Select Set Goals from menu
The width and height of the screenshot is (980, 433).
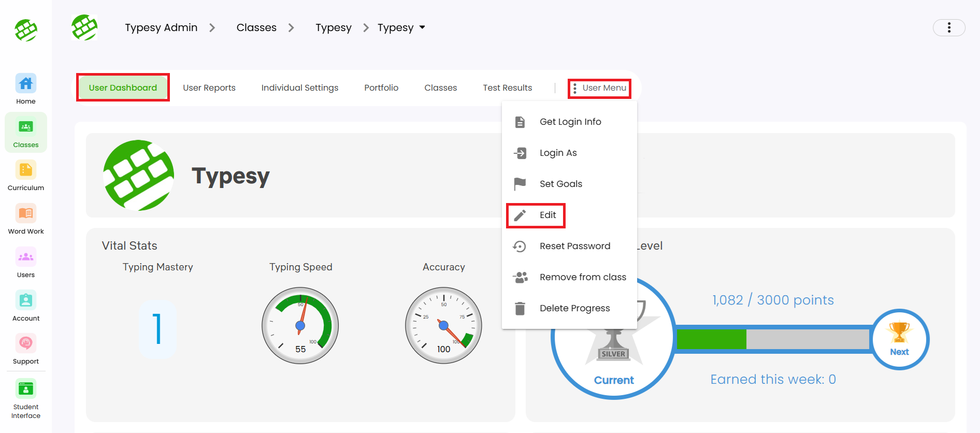(x=569, y=184)
